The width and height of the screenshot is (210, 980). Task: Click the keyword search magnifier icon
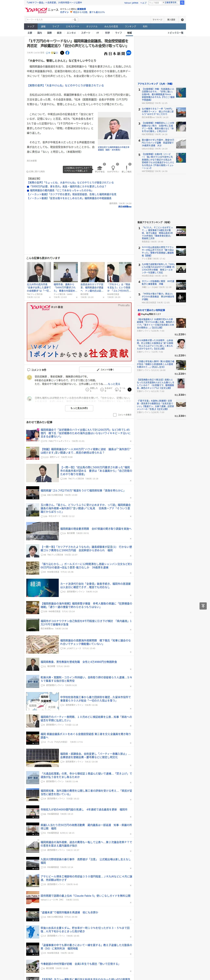(x=75, y=20)
